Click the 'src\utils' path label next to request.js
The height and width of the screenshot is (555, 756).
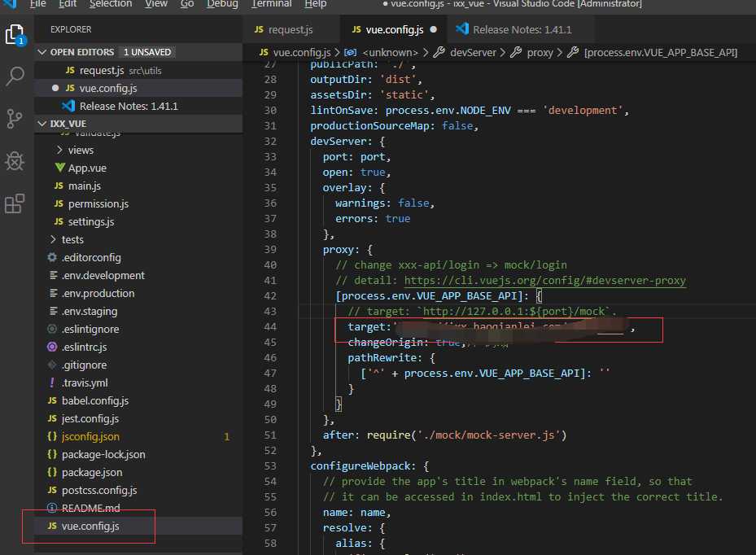pos(145,71)
